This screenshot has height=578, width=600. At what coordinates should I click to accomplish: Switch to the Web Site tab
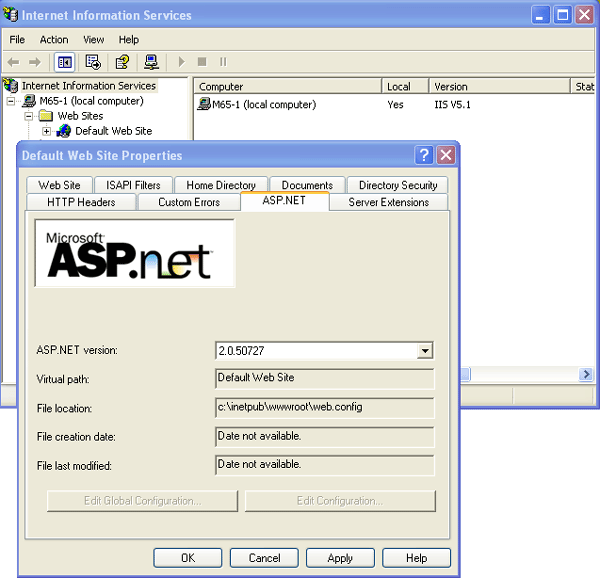point(59,185)
